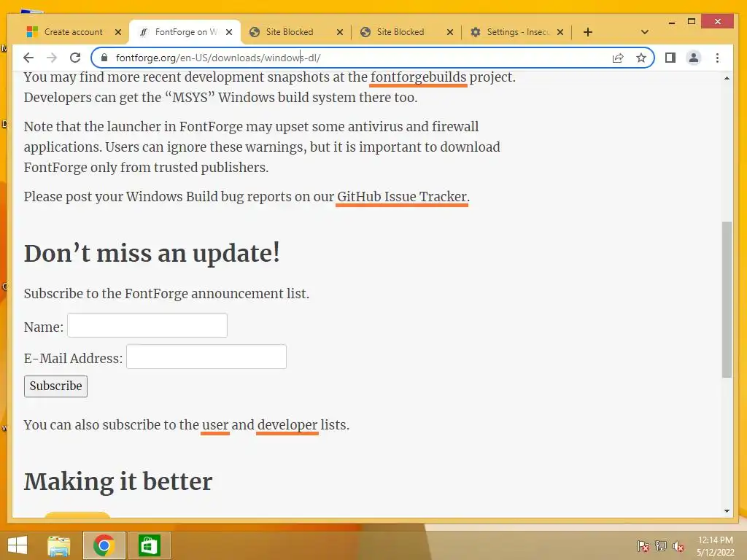This screenshot has width=747, height=560.
Task: Click the Subscribe button
Action: tap(55, 386)
